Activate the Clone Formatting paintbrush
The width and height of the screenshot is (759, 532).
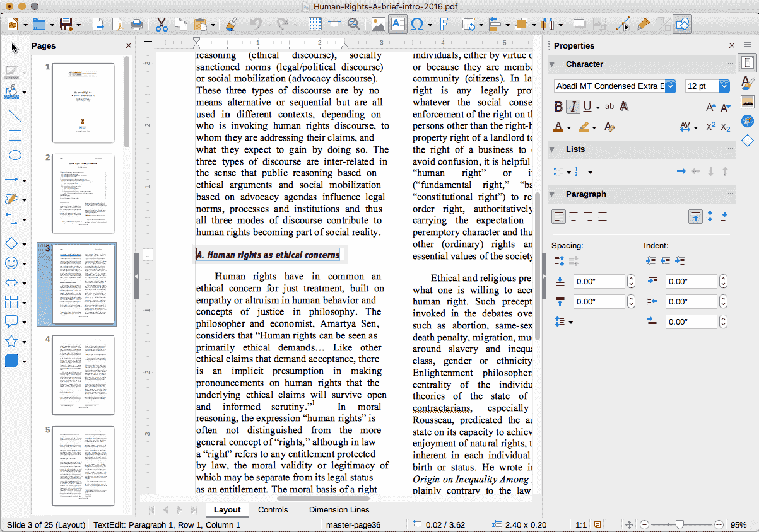[x=232, y=24]
